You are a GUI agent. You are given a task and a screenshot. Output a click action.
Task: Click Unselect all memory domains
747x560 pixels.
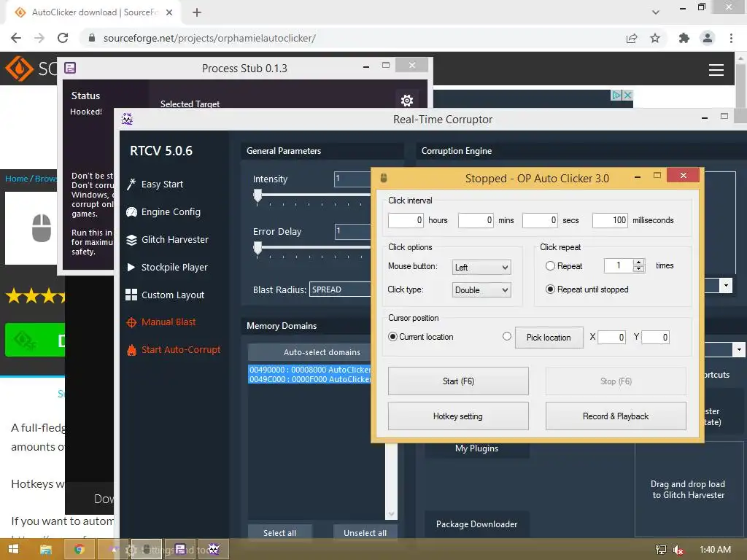tap(365, 533)
